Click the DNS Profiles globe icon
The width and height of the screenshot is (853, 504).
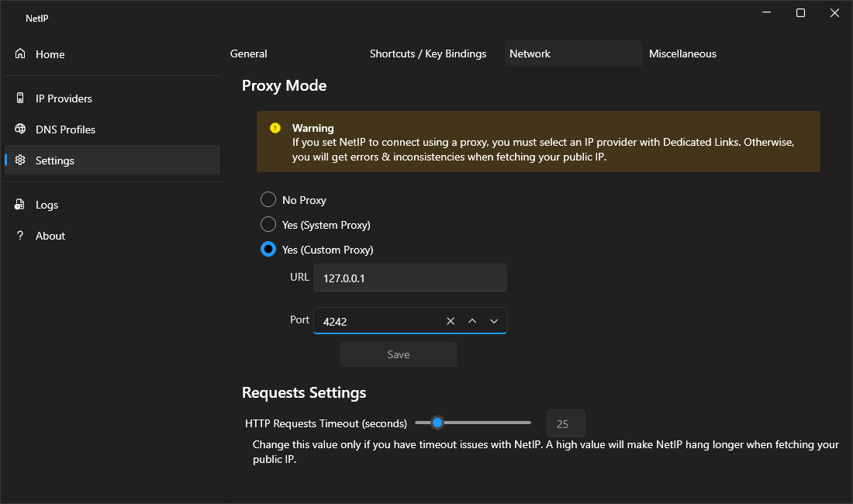[20, 129]
